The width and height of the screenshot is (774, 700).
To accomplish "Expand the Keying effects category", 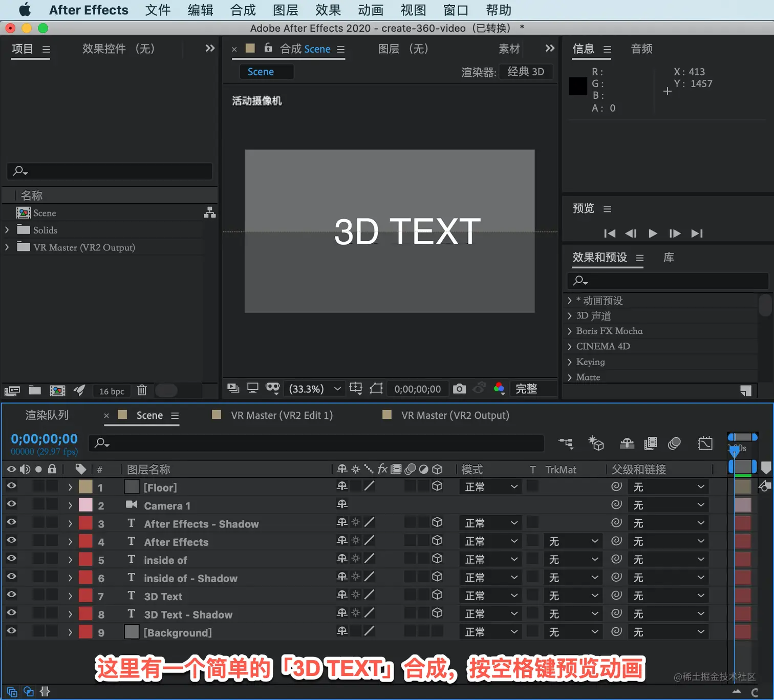I will pyautogui.click(x=570, y=362).
